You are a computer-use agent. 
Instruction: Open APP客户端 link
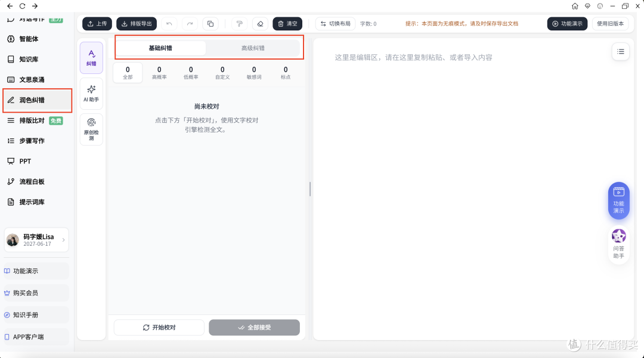[x=36, y=337]
